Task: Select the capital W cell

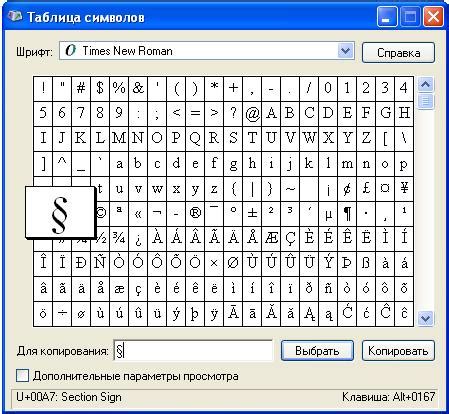Action: click(309, 139)
